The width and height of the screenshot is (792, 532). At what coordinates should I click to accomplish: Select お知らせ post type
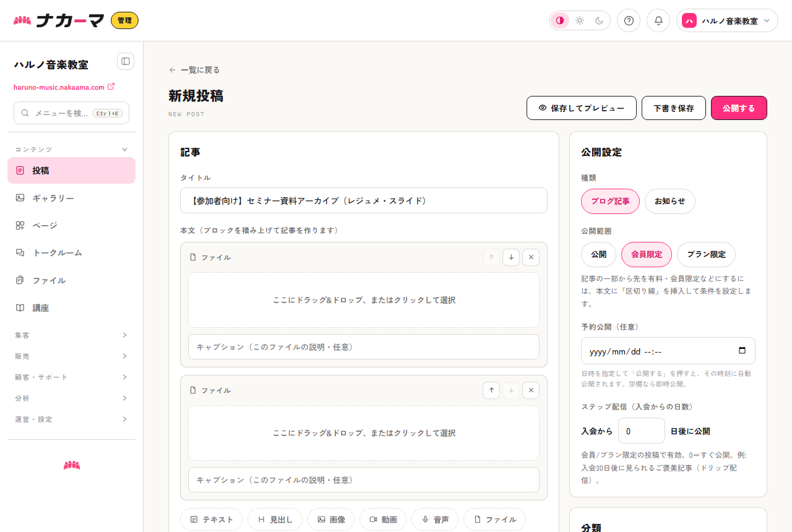670,201
